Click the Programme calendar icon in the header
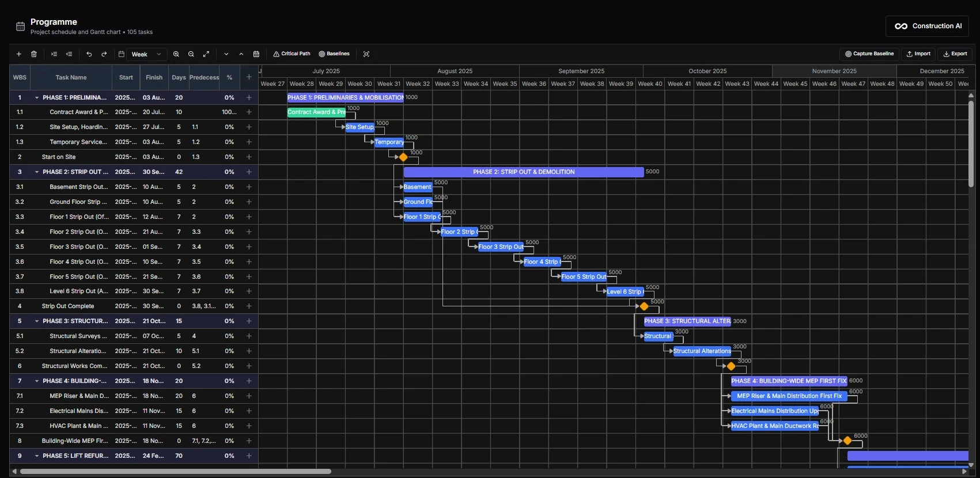Screen dimensions: 980x478 20,26
